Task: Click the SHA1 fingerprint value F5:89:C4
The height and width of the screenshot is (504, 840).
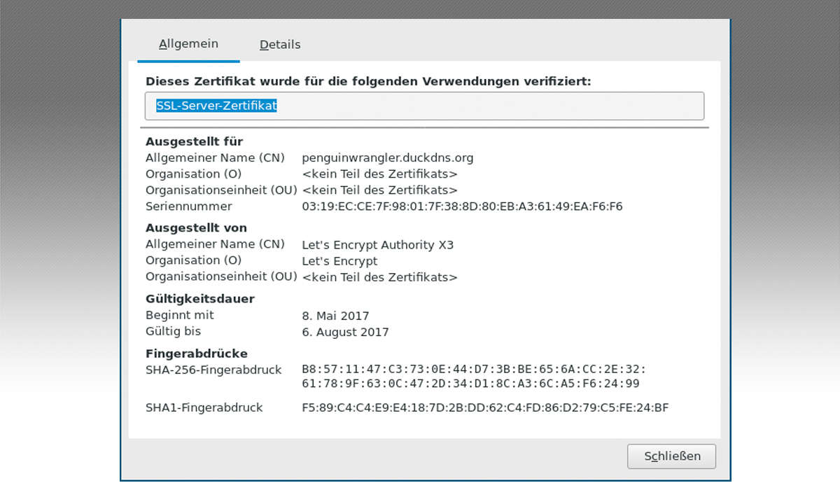Action: pos(485,407)
